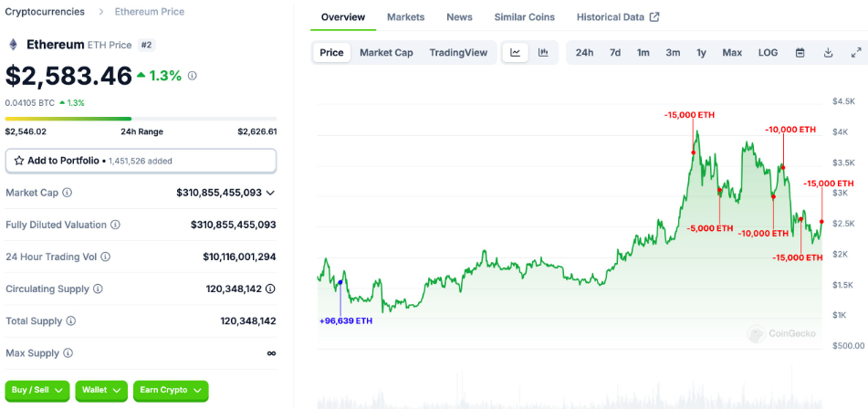Click the $2,546.02 range low value
868x409 pixels.
click(x=26, y=131)
